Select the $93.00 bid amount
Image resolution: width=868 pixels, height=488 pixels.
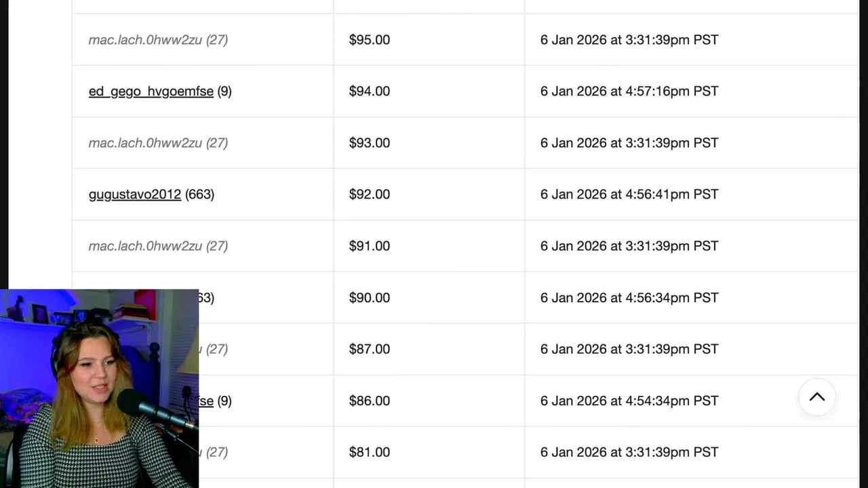[x=369, y=143]
